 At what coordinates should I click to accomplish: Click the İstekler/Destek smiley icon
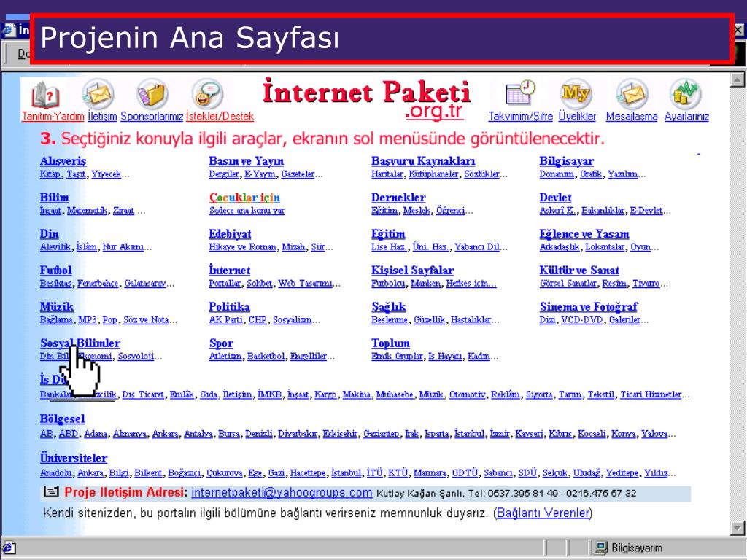pyautogui.click(x=207, y=94)
